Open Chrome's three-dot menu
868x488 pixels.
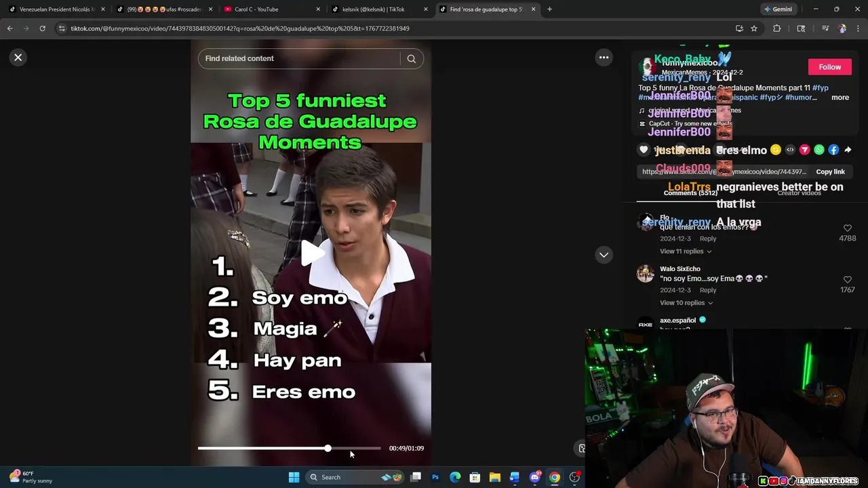[x=858, y=28]
